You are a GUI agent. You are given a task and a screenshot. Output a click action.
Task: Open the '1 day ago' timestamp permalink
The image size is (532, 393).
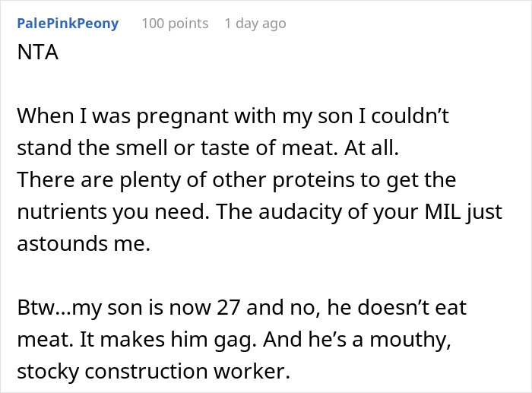255,24
